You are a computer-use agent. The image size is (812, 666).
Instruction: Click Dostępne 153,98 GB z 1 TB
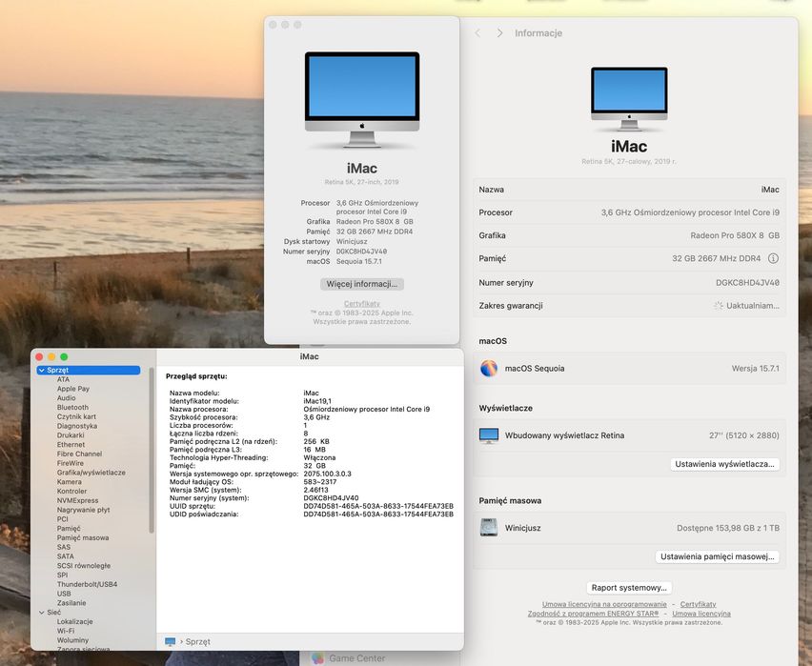pos(727,528)
